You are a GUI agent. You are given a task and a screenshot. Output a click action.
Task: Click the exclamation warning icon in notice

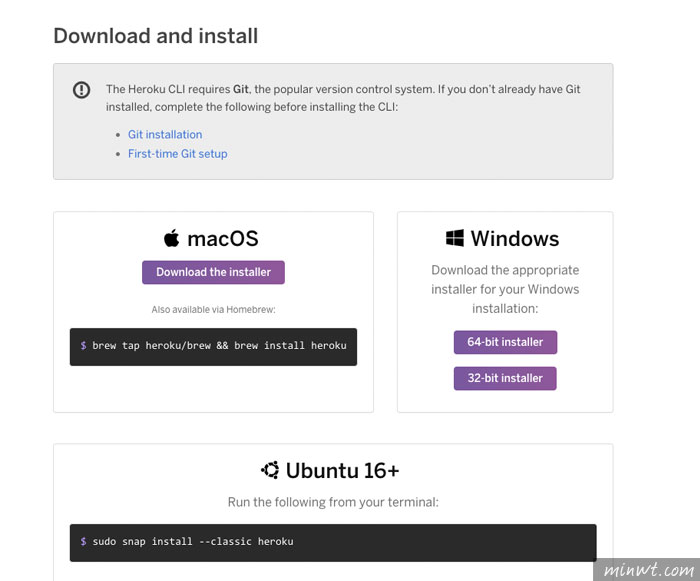(x=81, y=90)
